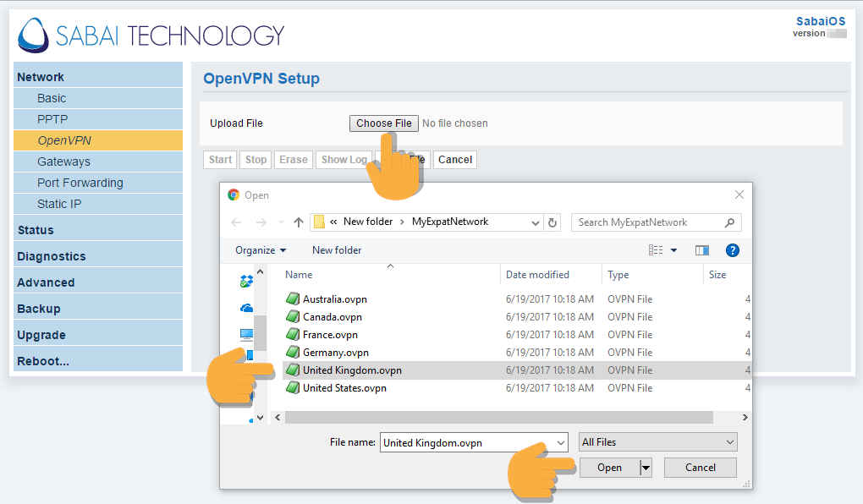Open recent locations dropdown arrow
The image size is (863, 504).
tap(281, 222)
